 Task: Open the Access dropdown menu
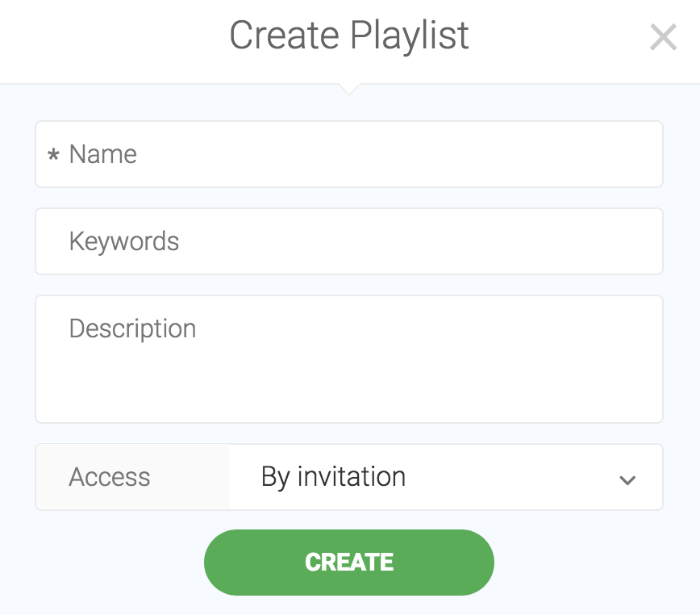coord(446,476)
